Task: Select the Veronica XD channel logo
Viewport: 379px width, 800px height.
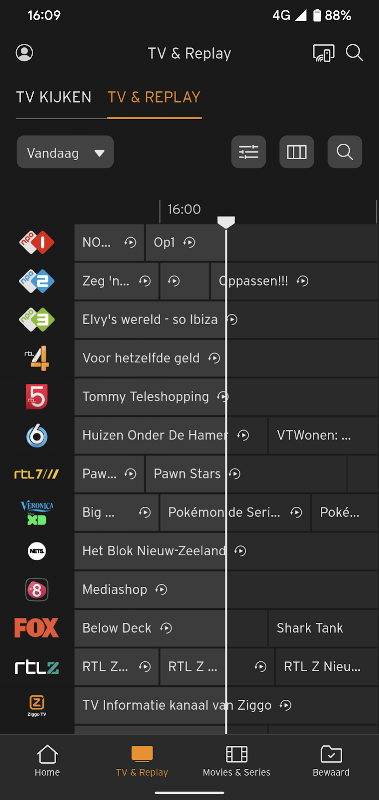Action: coord(37,513)
